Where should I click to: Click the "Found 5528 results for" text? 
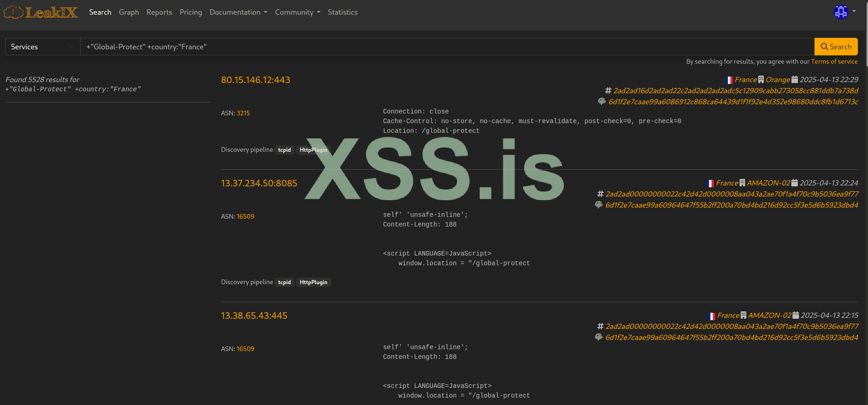coord(42,79)
